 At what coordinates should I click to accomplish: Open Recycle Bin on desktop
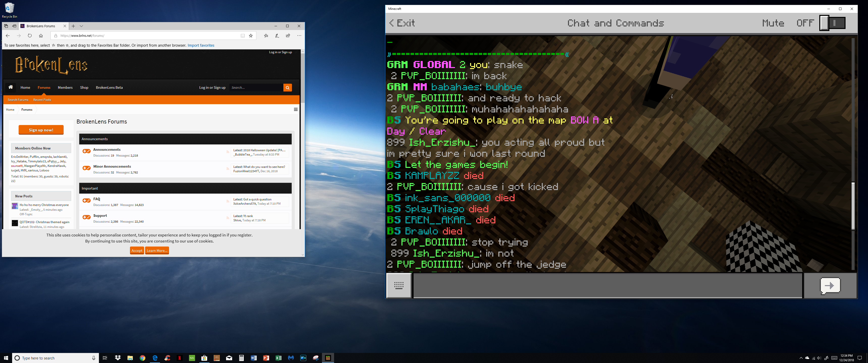point(9,10)
